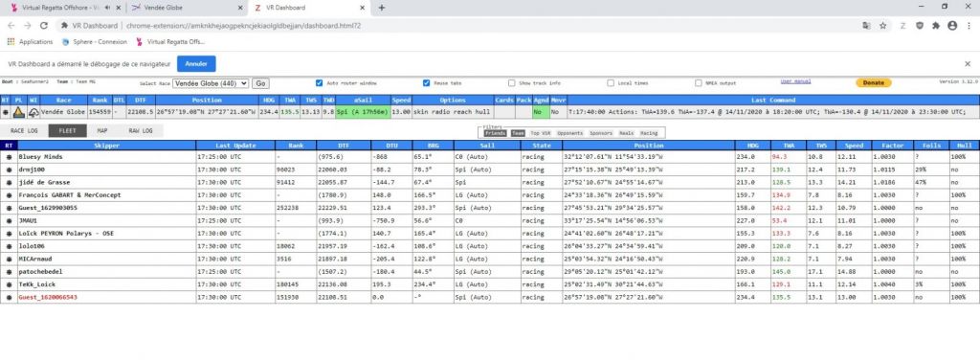Toggle the Opponents fleet filter
Viewport: 980px width, 362px height.
[x=570, y=133]
